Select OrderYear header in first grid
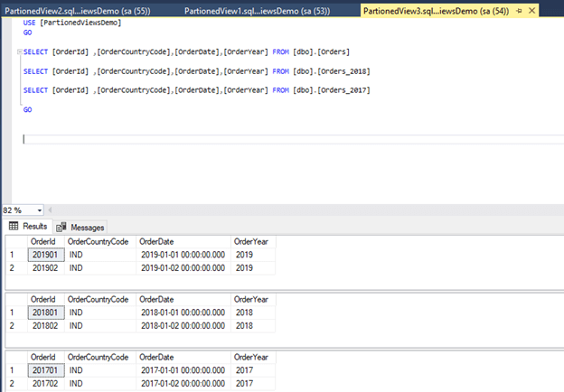 pyautogui.click(x=253, y=241)
